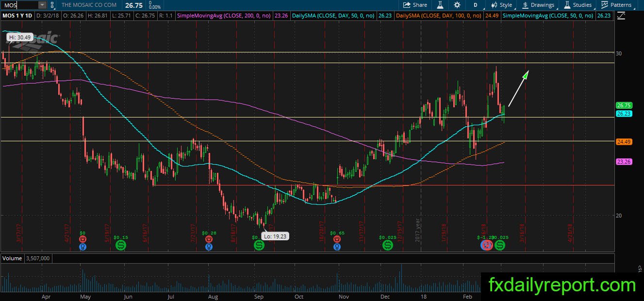This screenshot has width=644, height=301.
Task: Click the 26.75 last price in header
Action: click(134, 5)
